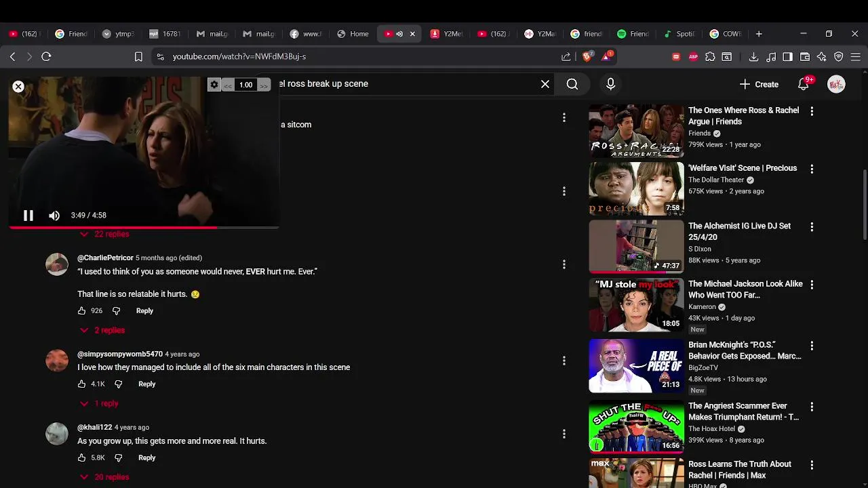Increase playback speed with the >> button
This screenshot has height=488, width=868.
[x=263, y=85]
